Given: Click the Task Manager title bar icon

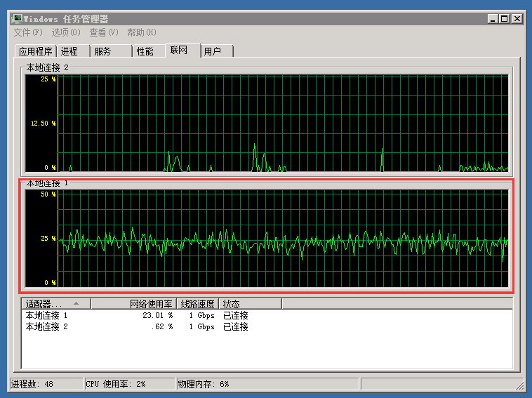Looking at the screenshot, I should [x=16, y=19].
